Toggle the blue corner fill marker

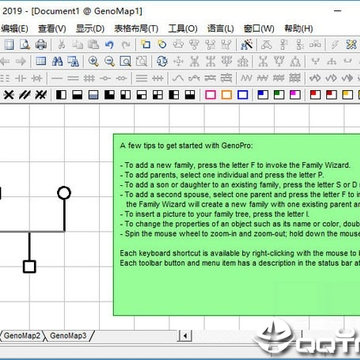point(263,95)
